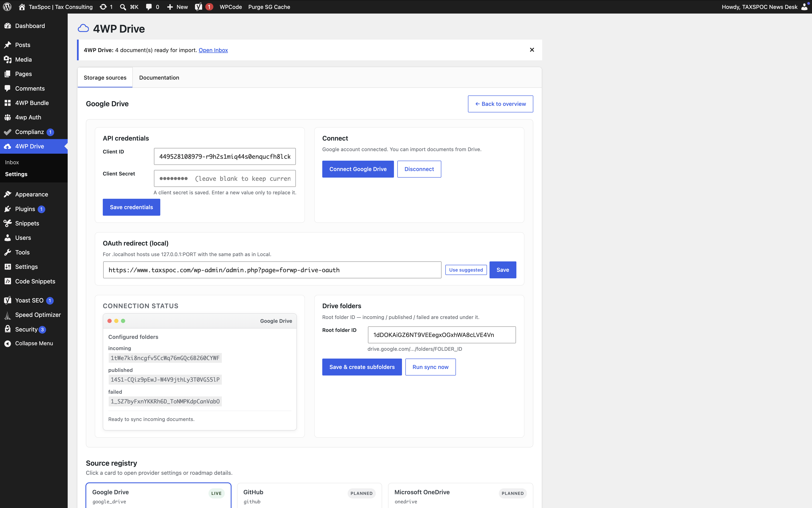
Task: Collapse the admin sidebar menu
Action: (x=29, y=343)
